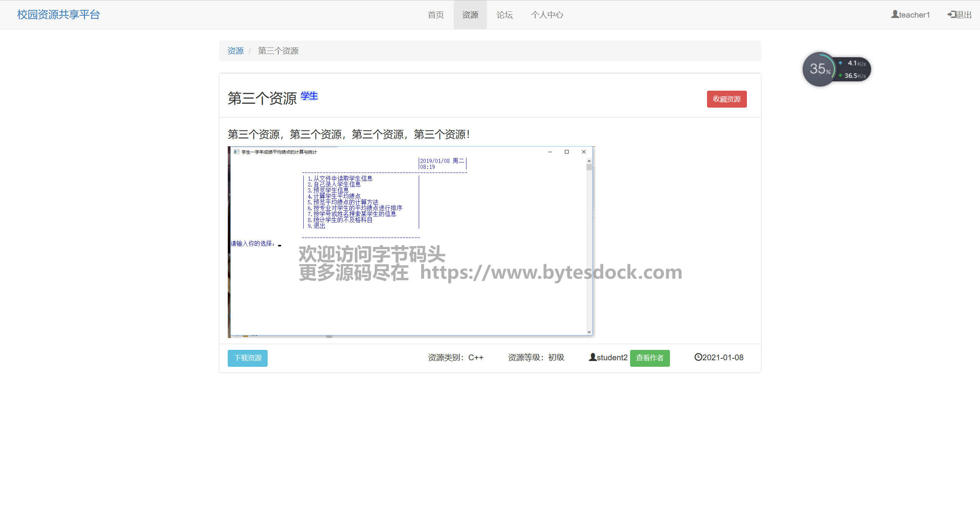Click embedded window's close X icon
Image resolution: width=980 pixels, height=526 pixels.
(x=583, y=152)
